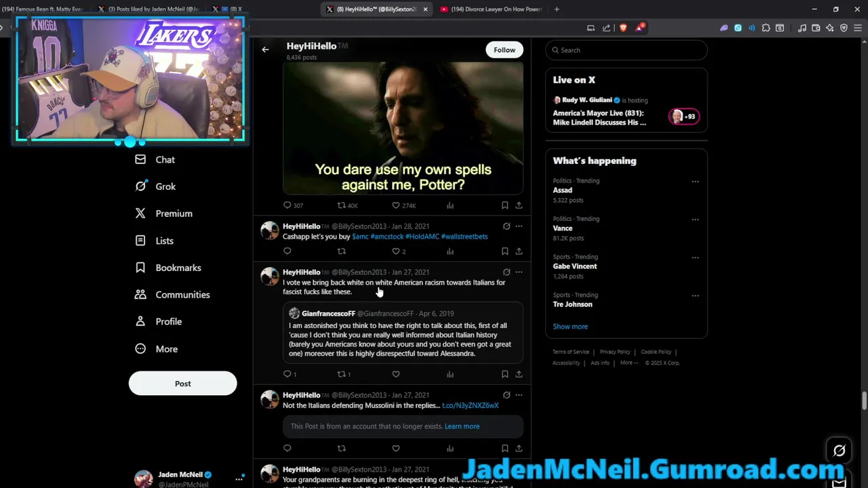The image size is (868, 488).
Task: Open a new browser tab
Action: pyautogui.click(x=557, y=9)
